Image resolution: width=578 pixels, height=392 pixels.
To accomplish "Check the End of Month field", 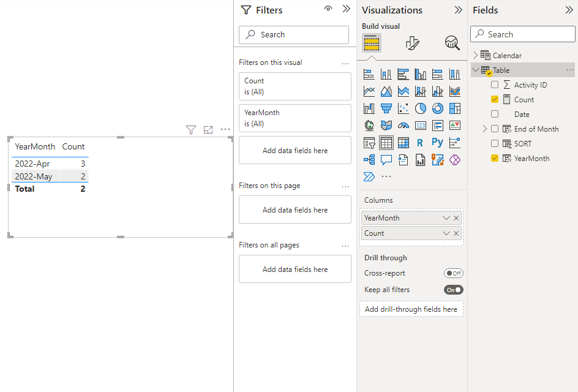I will [495, 129].
